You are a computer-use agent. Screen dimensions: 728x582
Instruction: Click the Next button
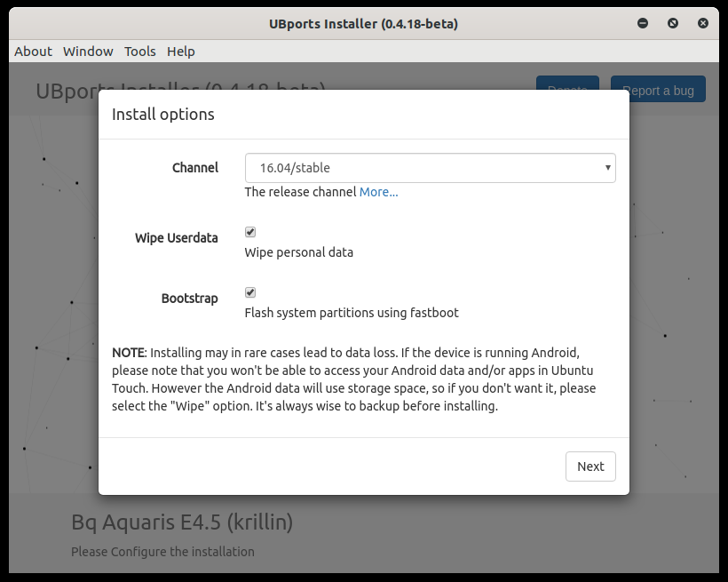tap(590, 466)
